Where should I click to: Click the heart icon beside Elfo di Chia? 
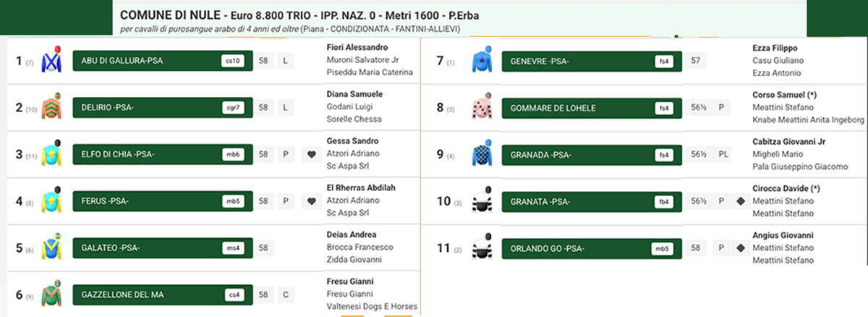pos(312,154)
